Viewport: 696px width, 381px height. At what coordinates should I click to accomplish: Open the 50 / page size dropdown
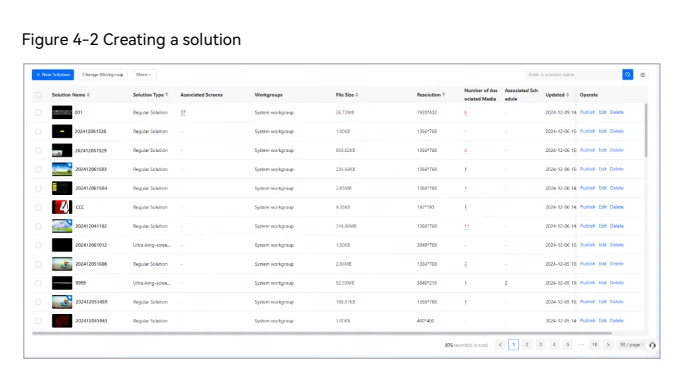tap(631, 345)
